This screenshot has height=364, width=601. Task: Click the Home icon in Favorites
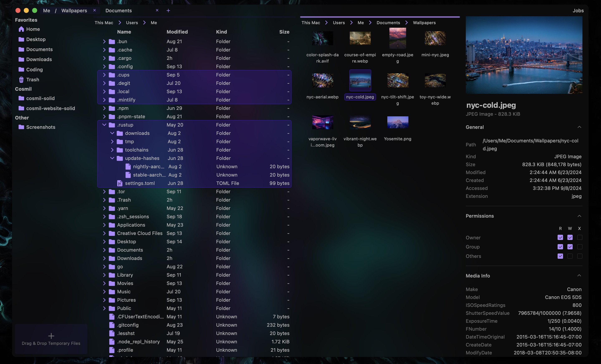click(x=21, y=29)
